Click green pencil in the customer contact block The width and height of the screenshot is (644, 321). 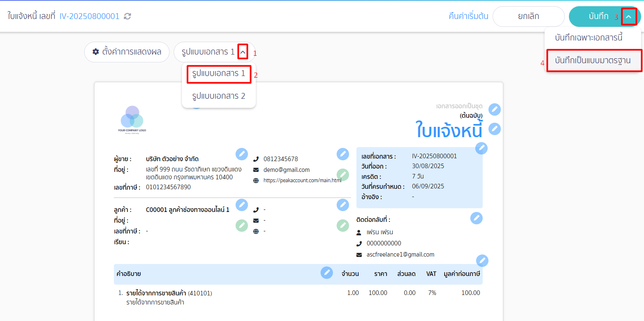tap(343, 226)
